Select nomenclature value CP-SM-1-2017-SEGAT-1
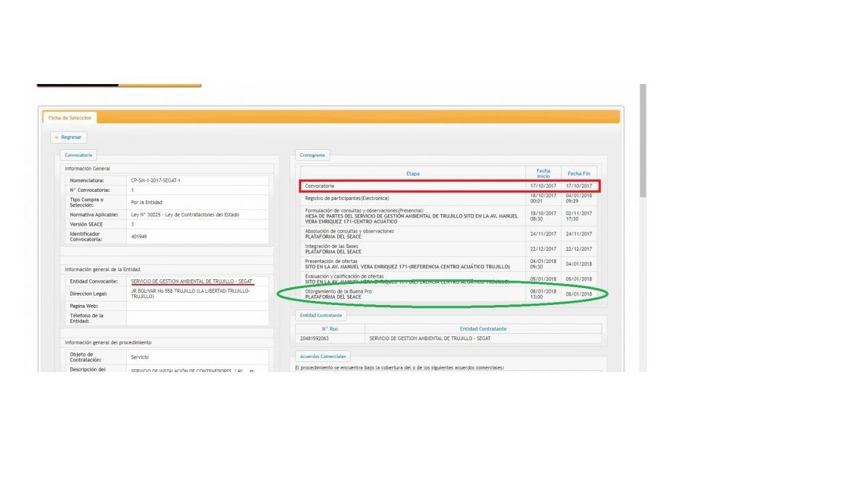The image size is (868, 488). click(x=155, y=180)
